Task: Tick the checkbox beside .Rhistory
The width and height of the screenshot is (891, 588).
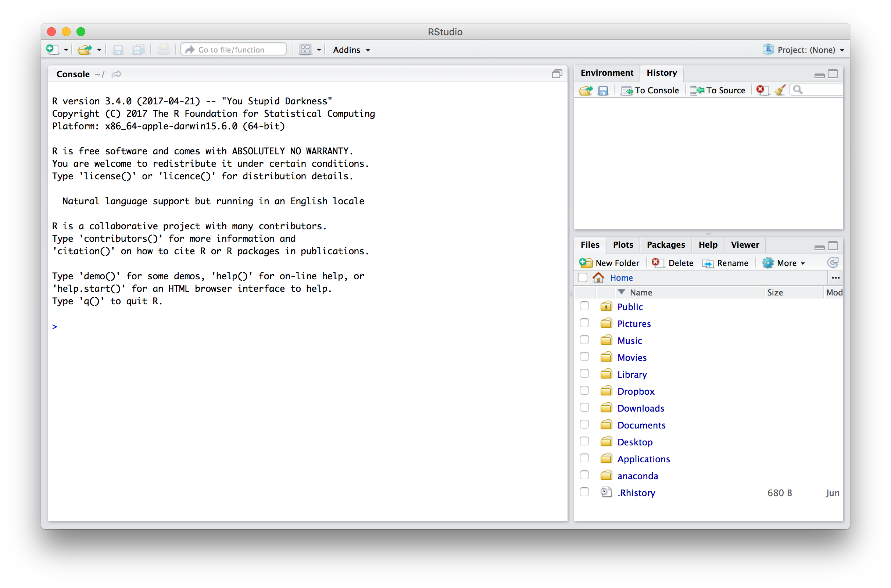Action: tap(584, 492)
